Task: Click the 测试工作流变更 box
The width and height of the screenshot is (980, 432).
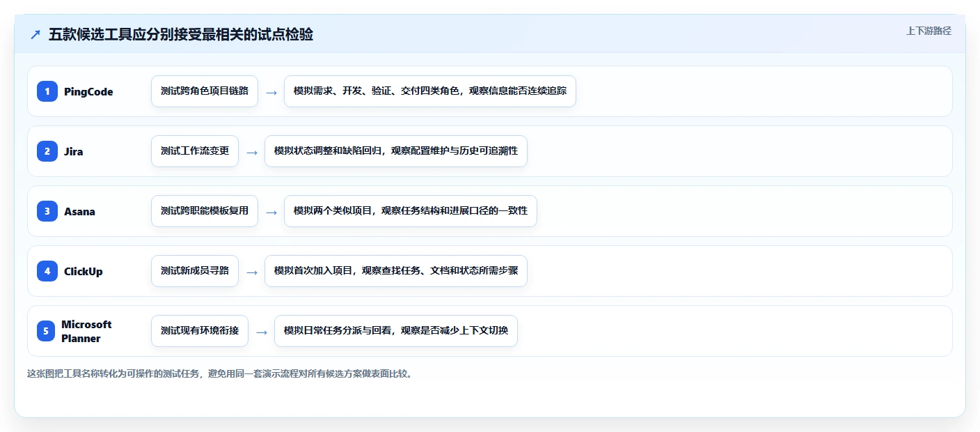Action: pos(195,151)
